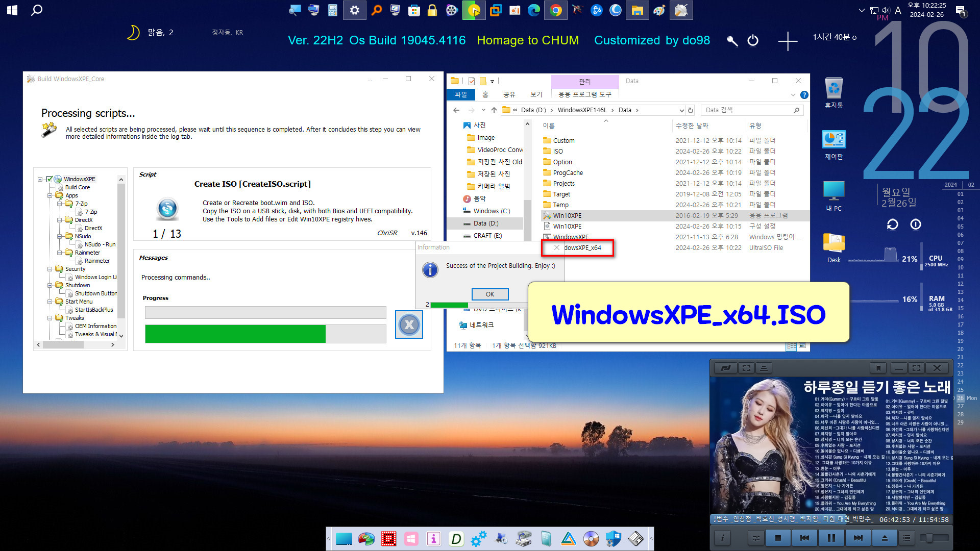Select StartIsBackPlus script in tree
980x551 pixels.
point(94,310)
